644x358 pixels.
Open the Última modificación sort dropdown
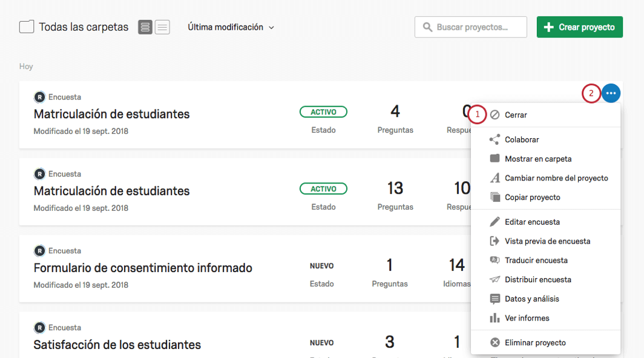pyautogui.click(x=231, y=27)
